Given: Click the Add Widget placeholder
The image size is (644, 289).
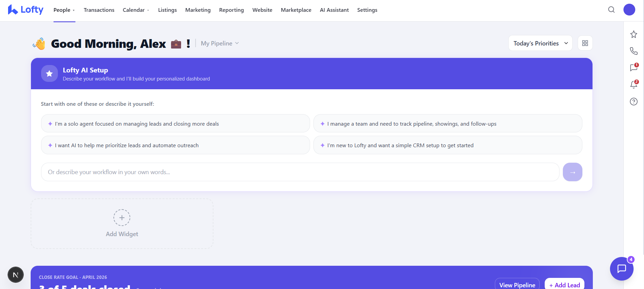Looking at the screenshot, I should (x=122, y=224).
